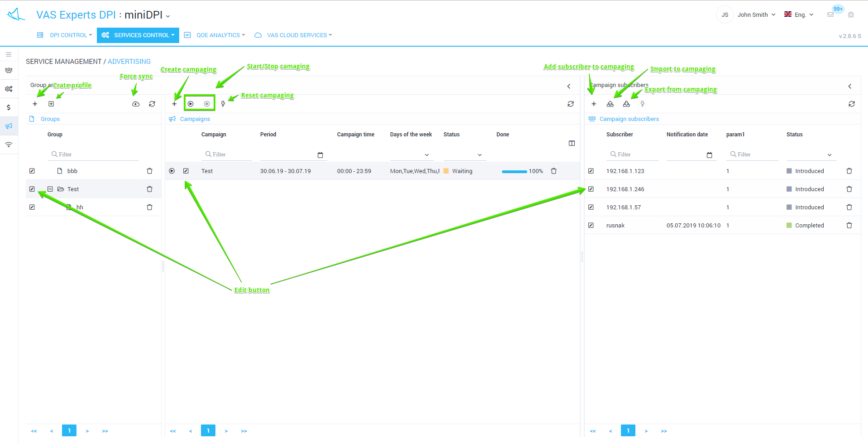This screenshot has width=868, height=444.
Task: Click the Advertising breadcrumb link
Action: pos(129,61)
